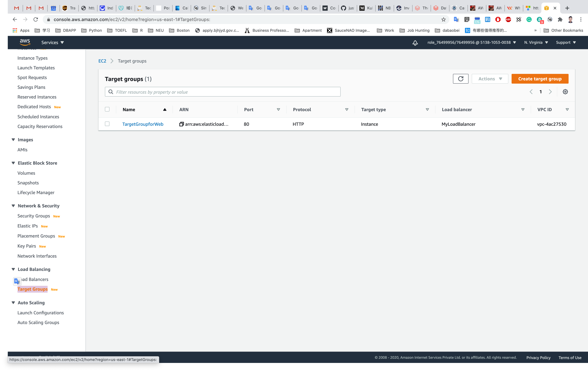
Task: Copy ARN using the copy icon
Action: pyautogui.click(x=181, y=124)
